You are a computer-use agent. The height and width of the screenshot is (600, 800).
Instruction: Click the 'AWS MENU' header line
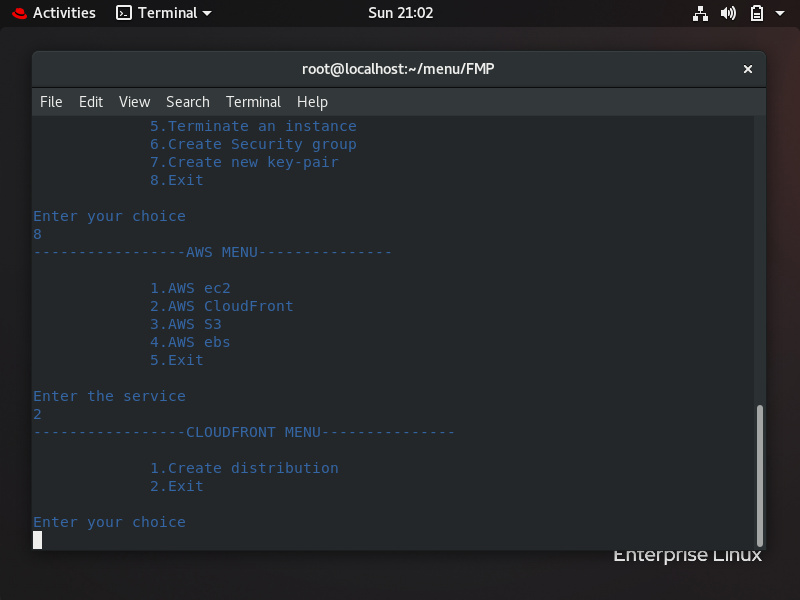[x=213, y=252]
